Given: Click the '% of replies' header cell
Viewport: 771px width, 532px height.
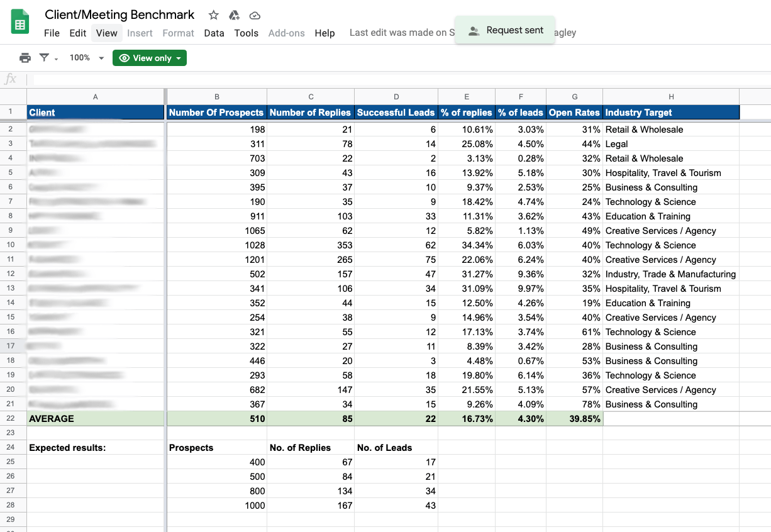Looking at the screenshot, I should click(x=467, y=113).
